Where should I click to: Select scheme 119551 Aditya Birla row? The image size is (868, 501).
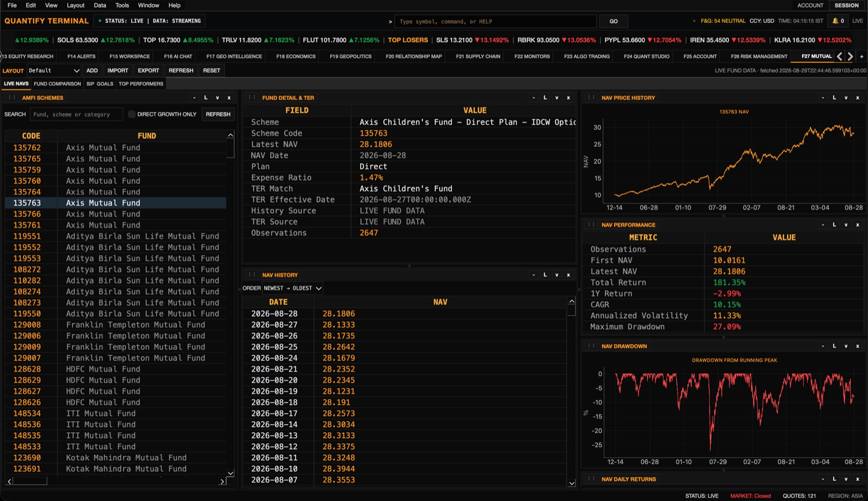click(x=116, y=236)
